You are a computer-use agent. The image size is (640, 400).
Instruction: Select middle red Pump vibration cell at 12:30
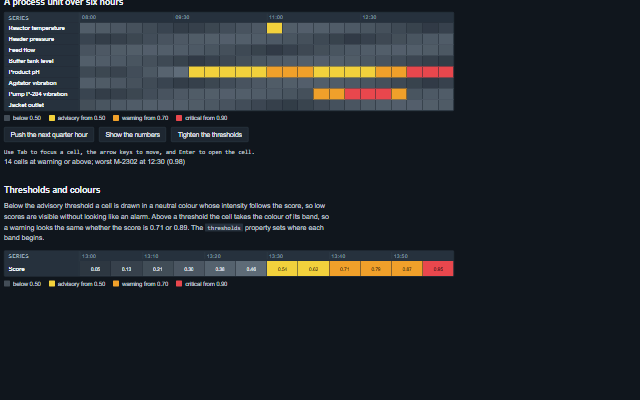pyautogui.click(x=368, y=94)
